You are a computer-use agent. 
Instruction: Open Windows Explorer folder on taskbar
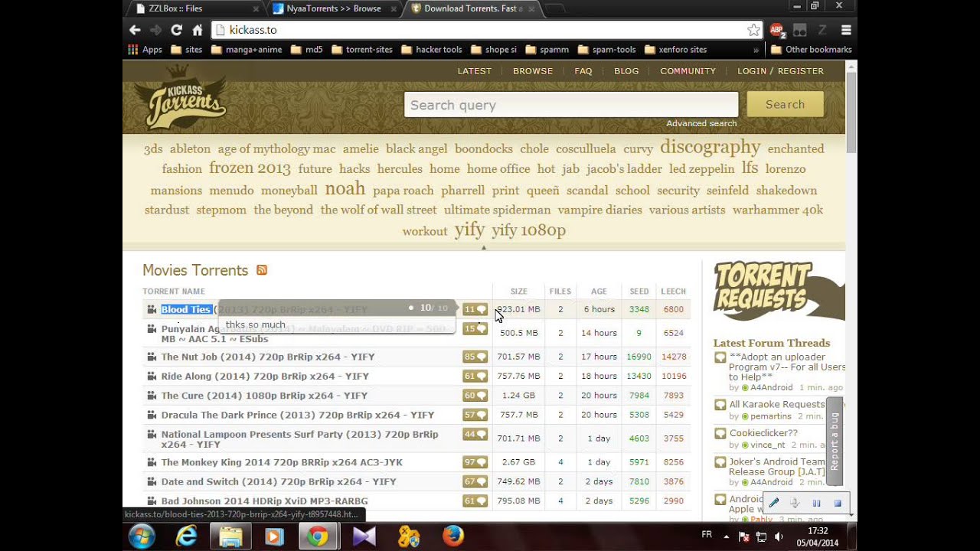tap(230, 536)
